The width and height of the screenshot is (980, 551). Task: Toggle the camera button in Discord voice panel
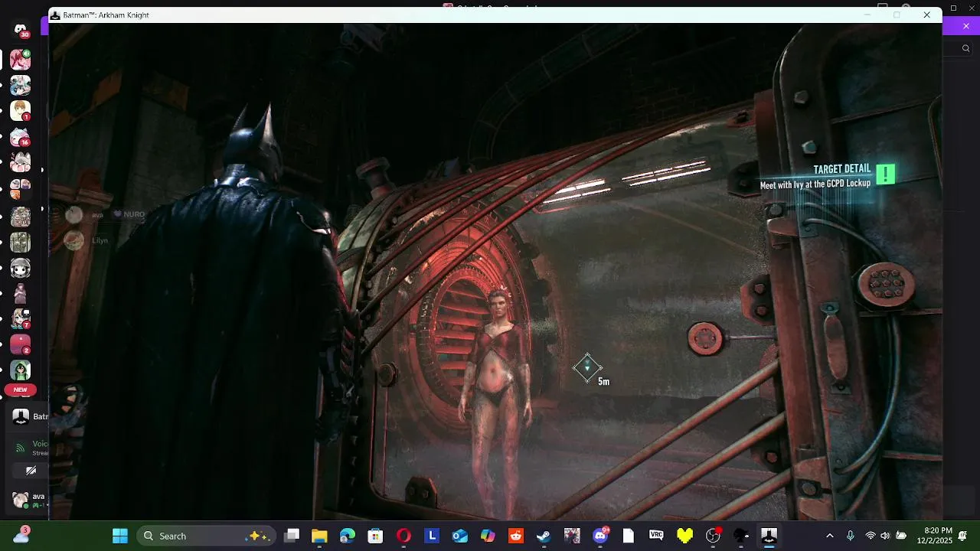coord(31,471)
